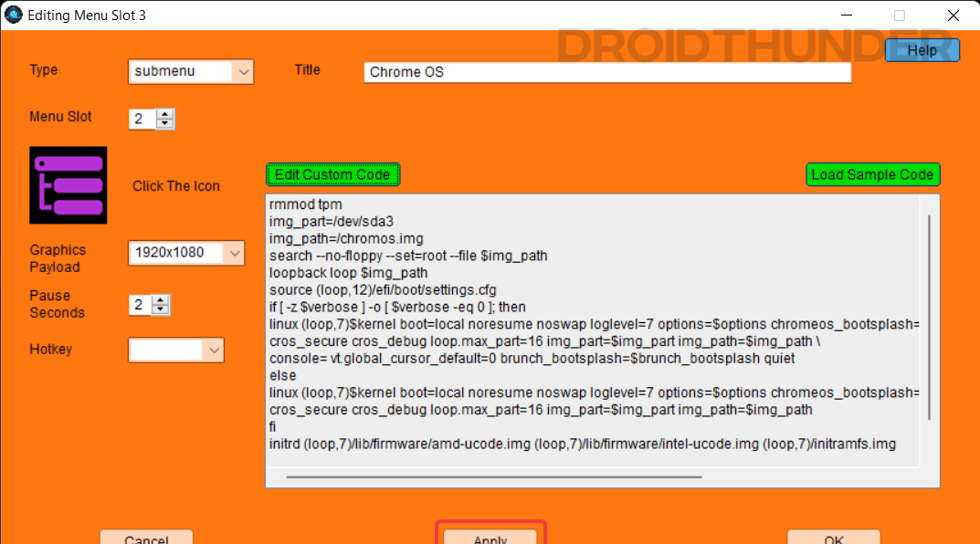This screenshot has height=544, width=980.
Task: Click the app icon in title bar
Action: pyautogui.click(x=13, y=15)
